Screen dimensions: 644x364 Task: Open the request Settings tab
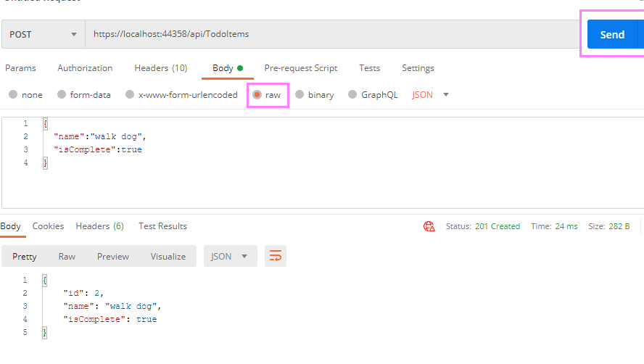tap(418, 68)
